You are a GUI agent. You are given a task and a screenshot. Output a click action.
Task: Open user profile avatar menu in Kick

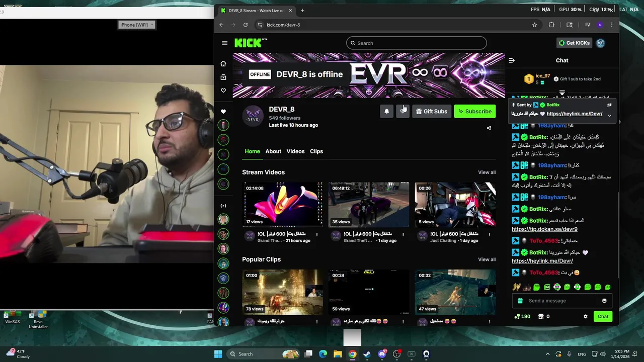(x=600, y=43)
